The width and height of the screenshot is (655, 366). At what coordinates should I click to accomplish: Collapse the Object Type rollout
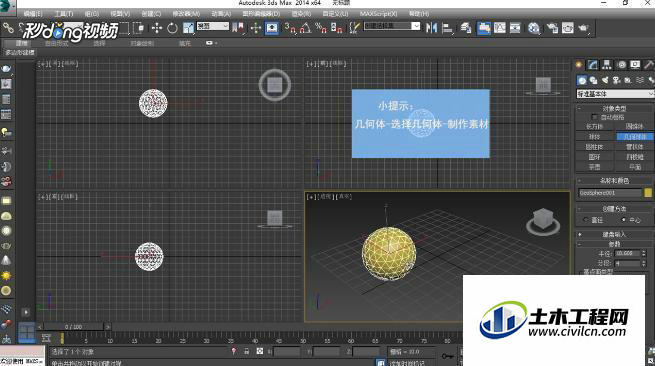pos(614,108)
